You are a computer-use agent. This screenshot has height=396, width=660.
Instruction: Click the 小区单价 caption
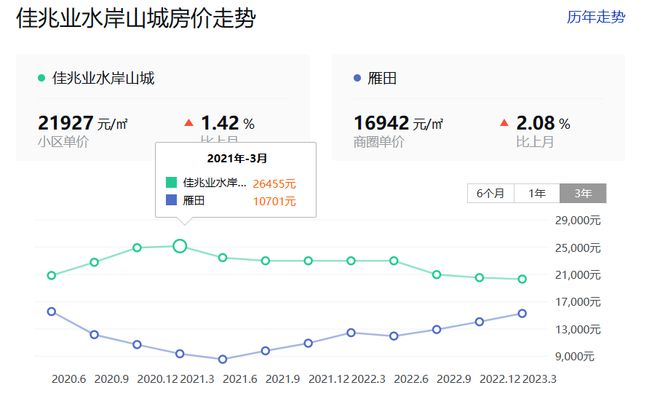coord(63,142)
